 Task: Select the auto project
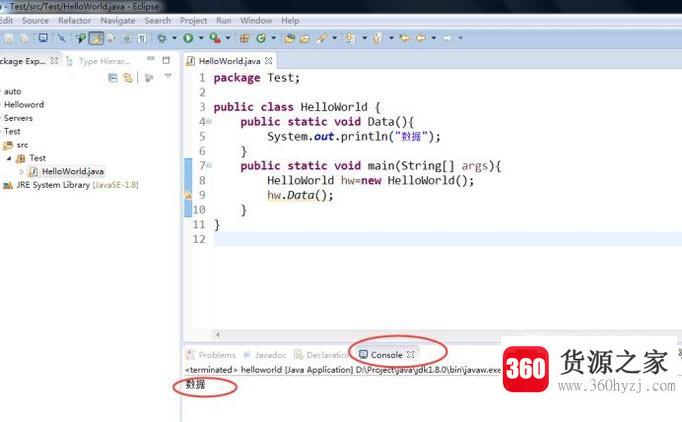(x=13, y=91)
